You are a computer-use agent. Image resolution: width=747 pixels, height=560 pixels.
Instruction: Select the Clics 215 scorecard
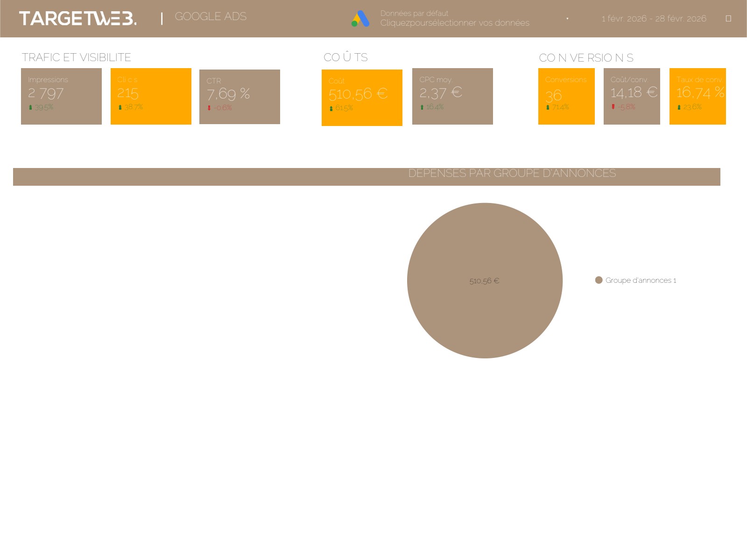click(x=151, y=96)
